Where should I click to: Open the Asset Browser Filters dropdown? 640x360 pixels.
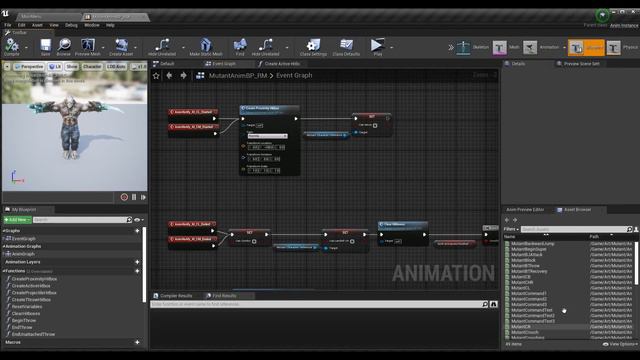(511, 229)
